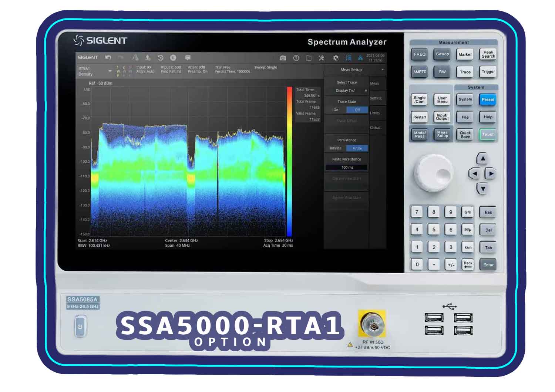
Task: Tap the Start 2.614 GHz readout
Action: click(92, 240)
